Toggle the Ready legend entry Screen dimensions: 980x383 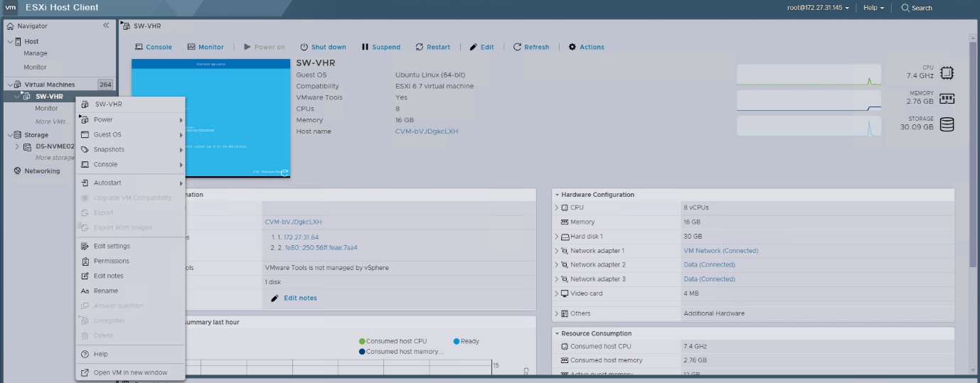point(466,342)
